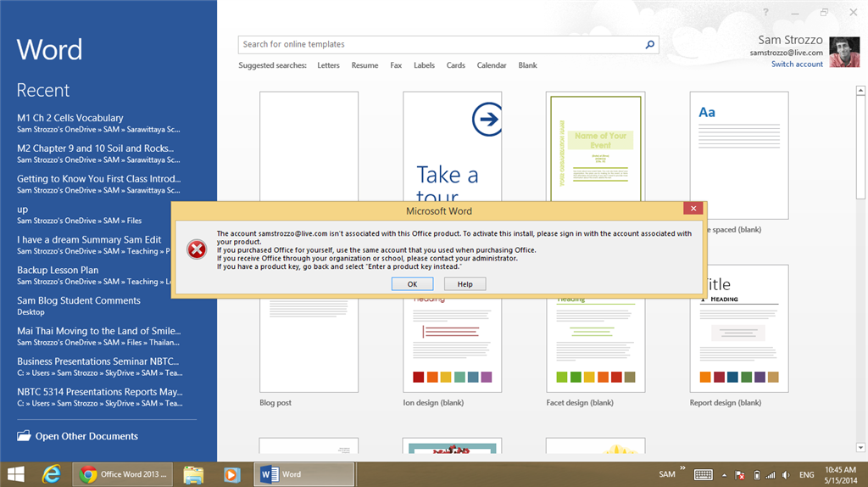
Task: Click the Take a tour arrow icon
Action: pos(488,120)
